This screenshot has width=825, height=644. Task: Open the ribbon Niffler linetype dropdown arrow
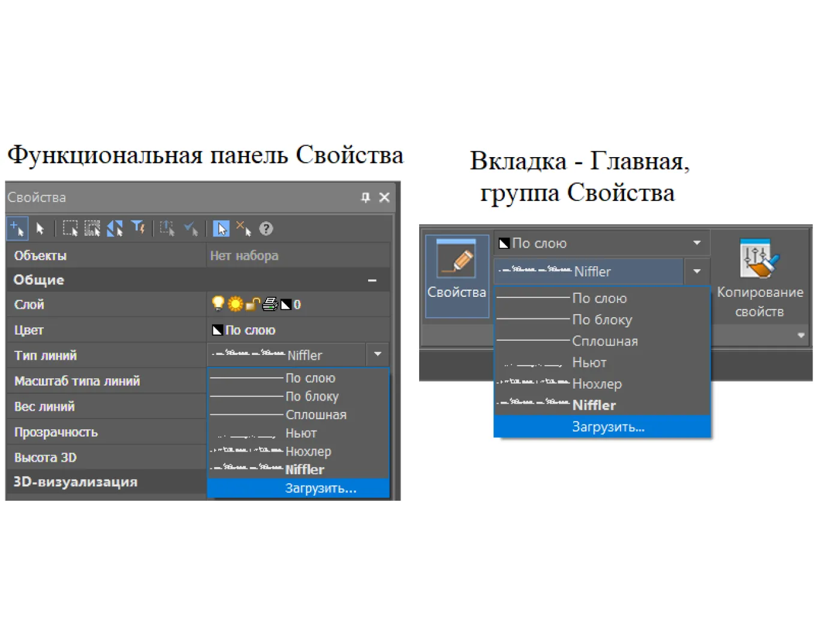[697, 272]
